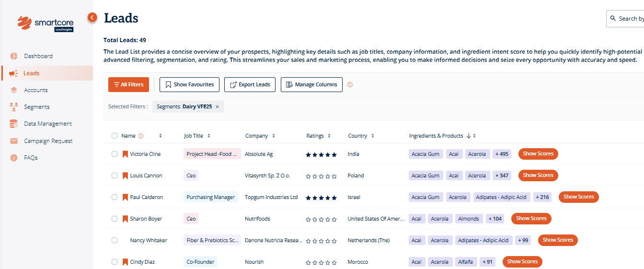Collapse the sidebar with the orange arrow
This screenshot has width=644, height=269.
pos(92,17)
